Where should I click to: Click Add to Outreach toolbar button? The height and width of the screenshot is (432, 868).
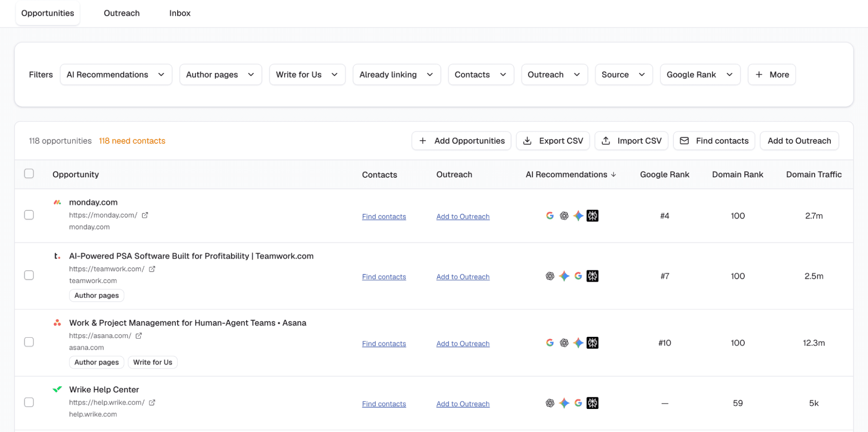pos(799,141)
